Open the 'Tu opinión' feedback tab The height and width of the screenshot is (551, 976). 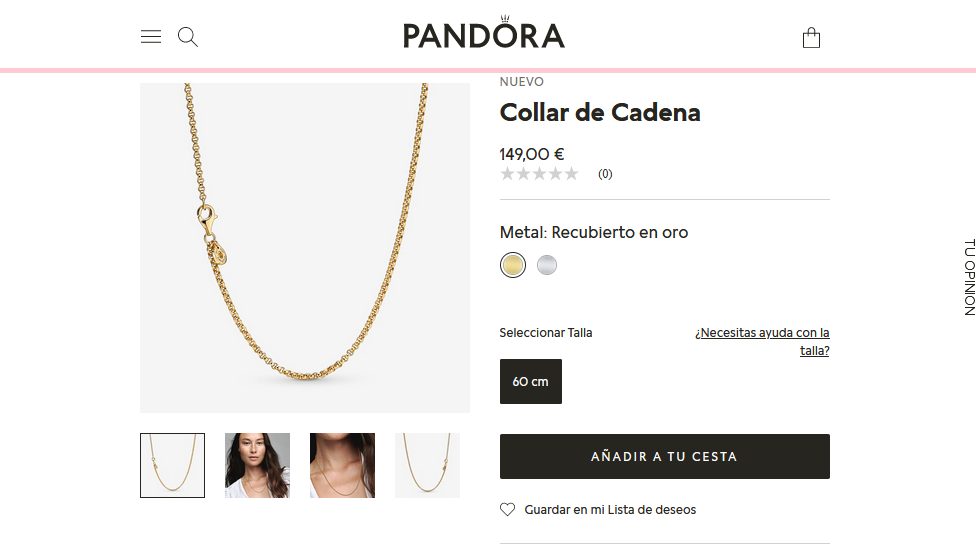[969, 277]
